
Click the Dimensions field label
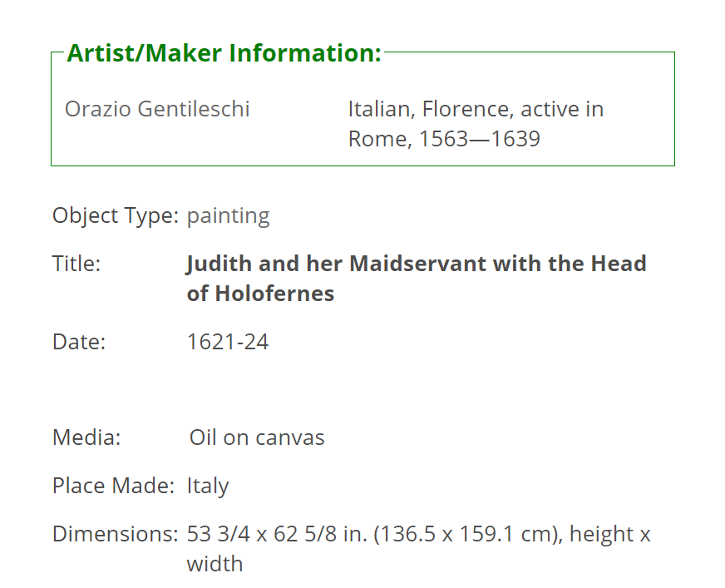115,534
